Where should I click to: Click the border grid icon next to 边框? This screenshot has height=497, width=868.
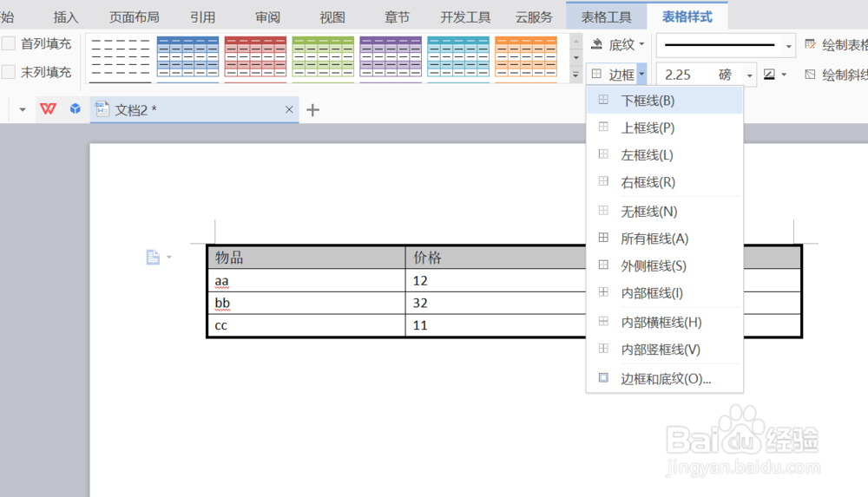[x=596, y=74]
